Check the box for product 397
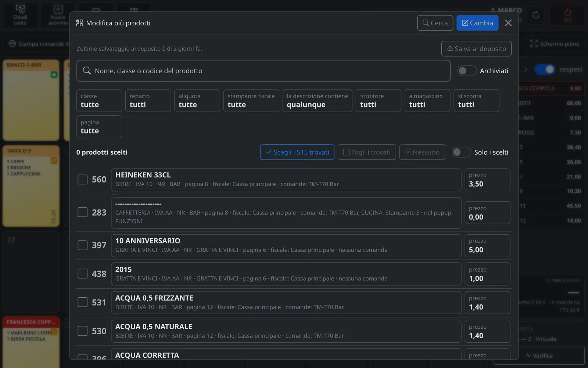588x368 pixels. [83, 245]
